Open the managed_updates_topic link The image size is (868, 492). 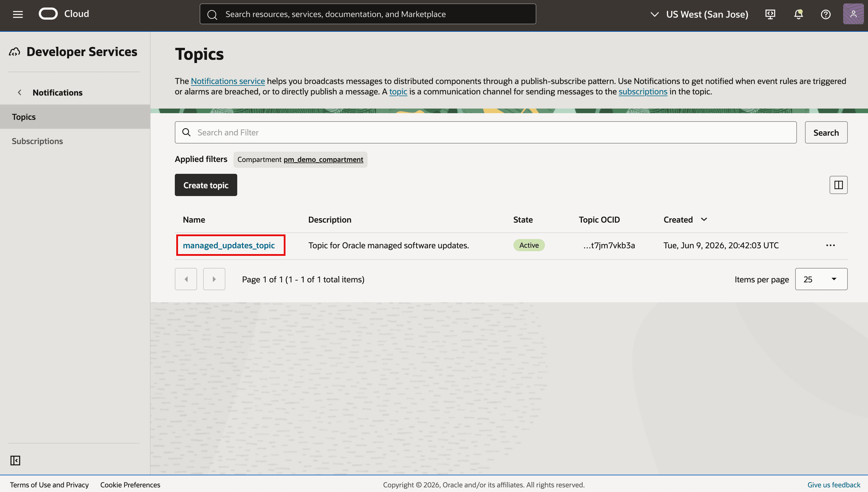coord(229,245)
